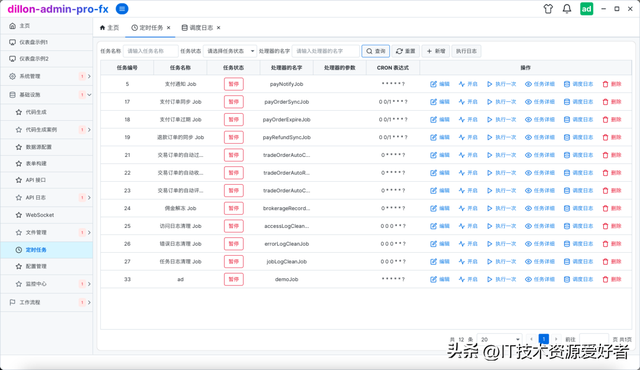Viewport: 640px width, 370px height.
Task: Go to the next page arrow
Action: 556,339
